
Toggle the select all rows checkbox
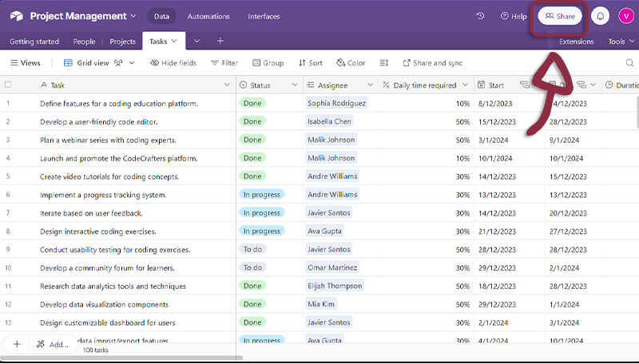8,85
